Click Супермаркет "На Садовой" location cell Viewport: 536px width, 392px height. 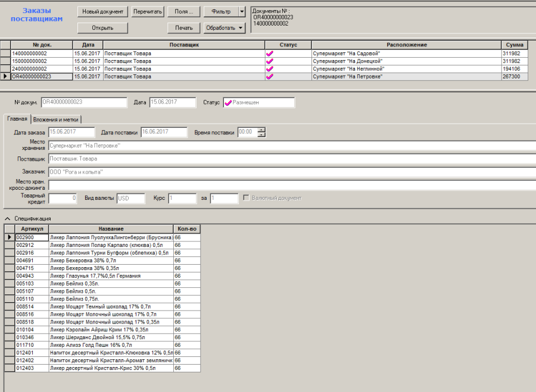pos(406,54)
